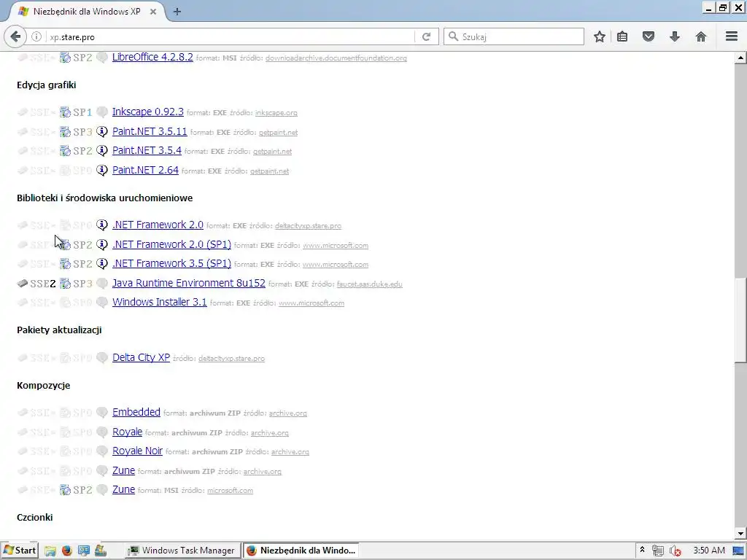Viewport: 747px width, 560px height.
Task: Open the folder icon in quick launch
Action: point(50,551)
